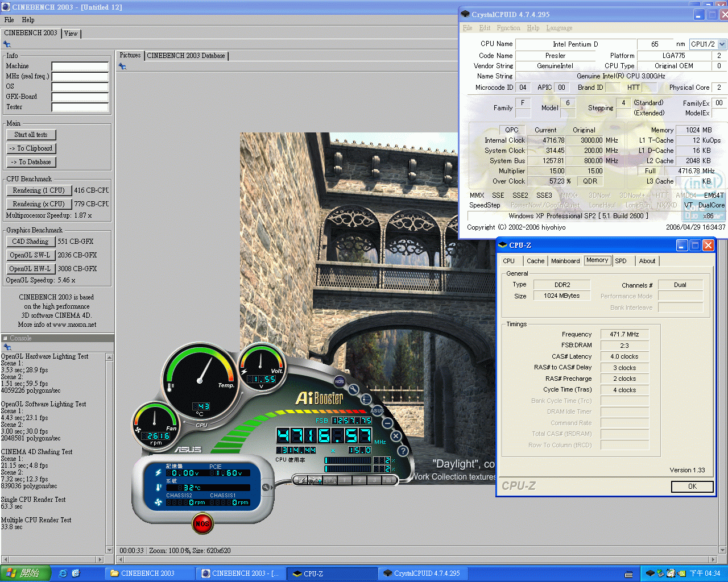Click the round ASUS icon in AiBooster

[x=377, y=410]
